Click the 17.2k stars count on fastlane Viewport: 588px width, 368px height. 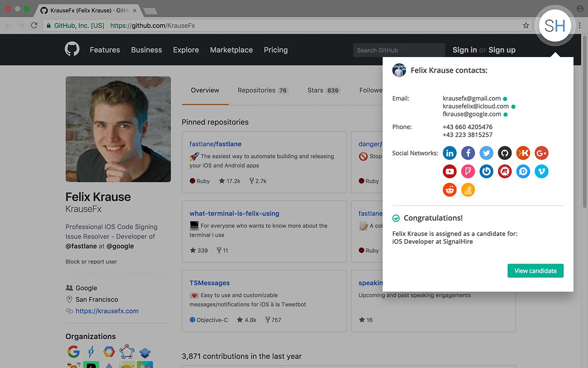(229, 181)
